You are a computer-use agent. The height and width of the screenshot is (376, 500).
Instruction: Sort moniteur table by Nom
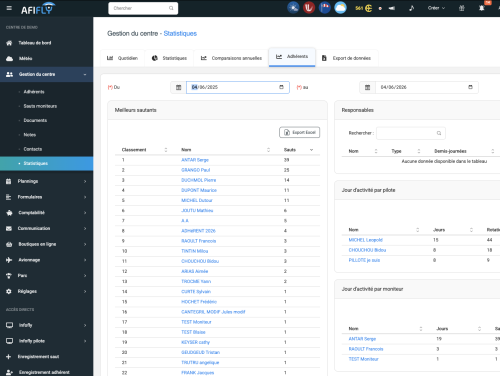coord(385,329)
